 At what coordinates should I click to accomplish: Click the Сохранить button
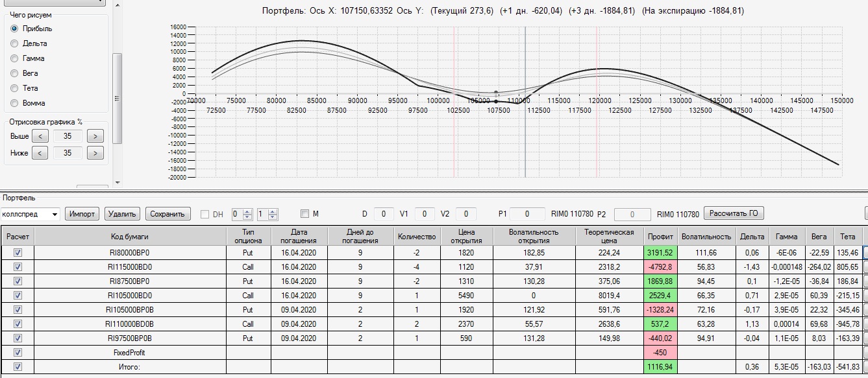(x=167, y=214)
